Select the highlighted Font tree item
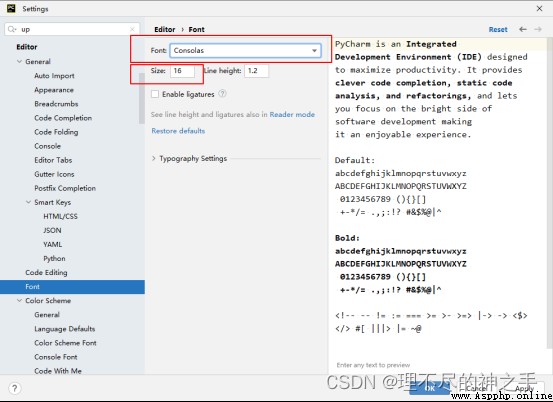This screenshot has height=402, width=553. 72,287
